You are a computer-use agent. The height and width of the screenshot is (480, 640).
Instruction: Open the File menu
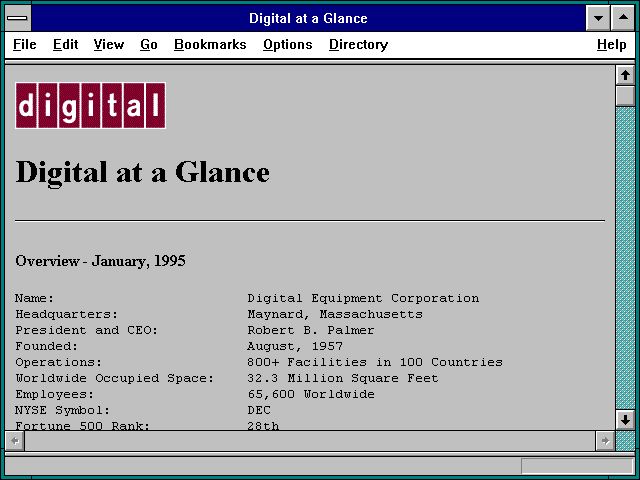click(24, 44)
